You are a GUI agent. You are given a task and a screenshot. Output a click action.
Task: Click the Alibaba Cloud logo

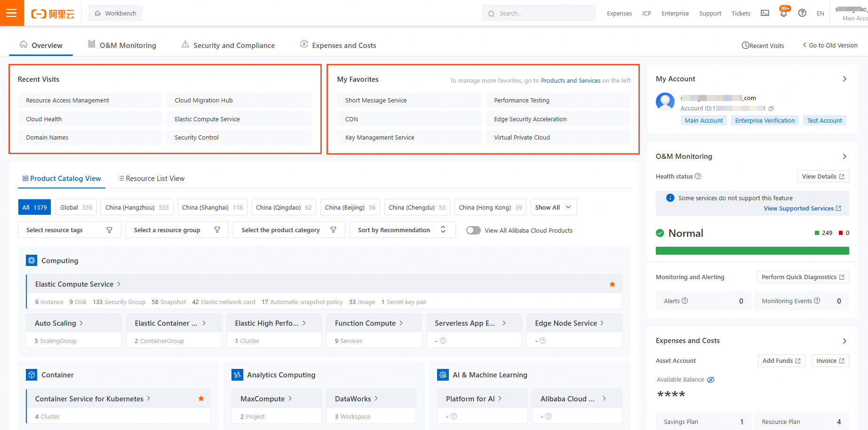(x=53, y=14)
